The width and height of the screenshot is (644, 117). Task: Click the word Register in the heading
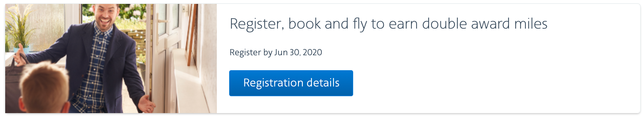pos(256,24)
